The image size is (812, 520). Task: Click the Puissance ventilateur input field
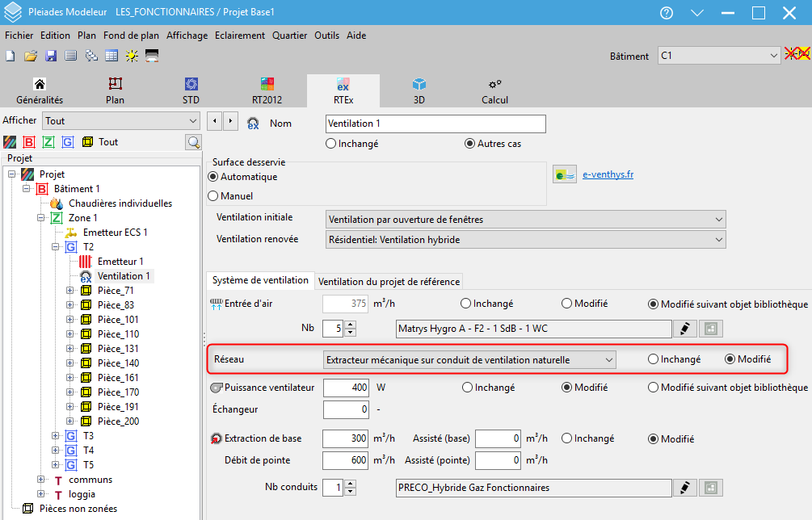coord(346,388)
